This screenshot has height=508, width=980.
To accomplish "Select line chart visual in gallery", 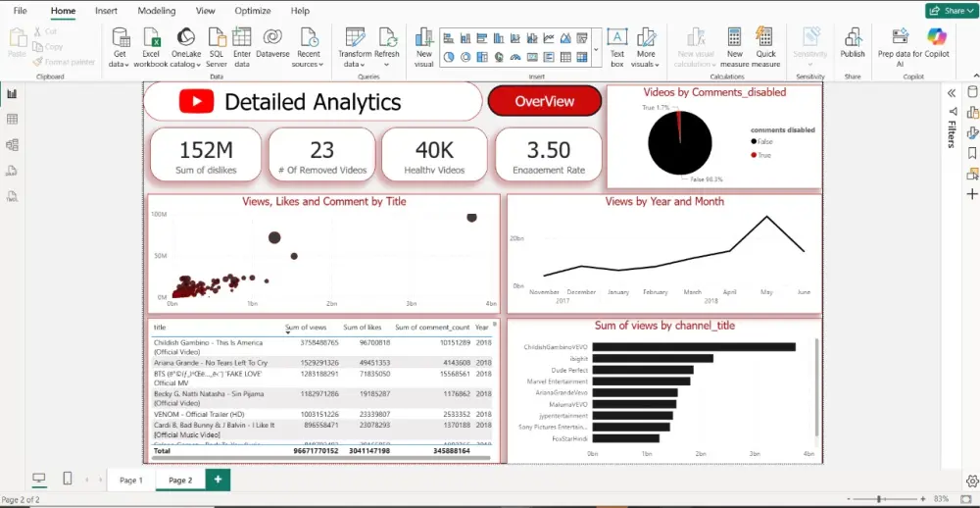I will click(x=549, y=38).
